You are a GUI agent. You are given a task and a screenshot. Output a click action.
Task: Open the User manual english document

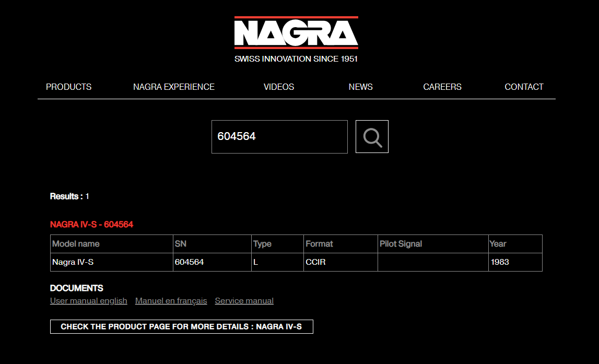[x=89, y=301]
